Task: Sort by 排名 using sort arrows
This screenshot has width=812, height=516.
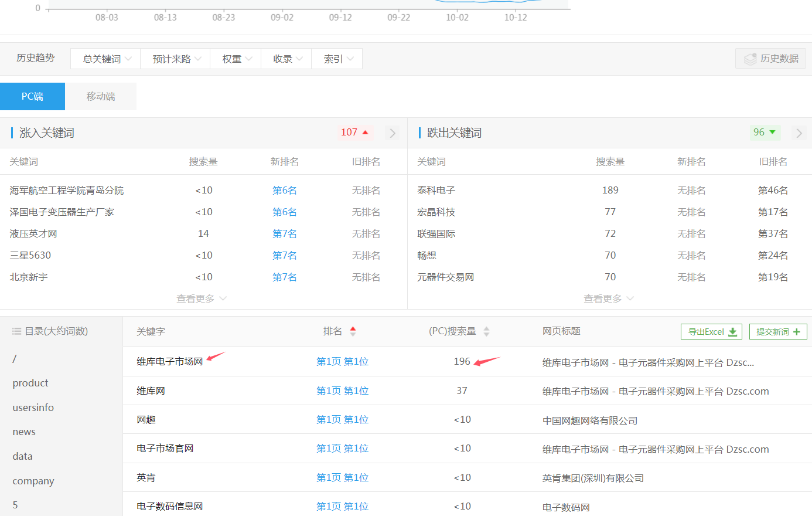Action: 353,331
